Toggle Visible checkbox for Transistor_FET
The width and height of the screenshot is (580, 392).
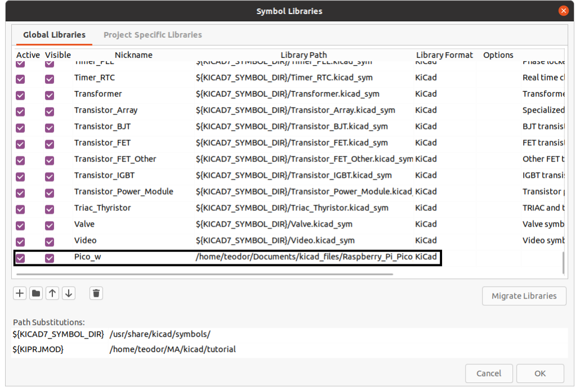49,144
